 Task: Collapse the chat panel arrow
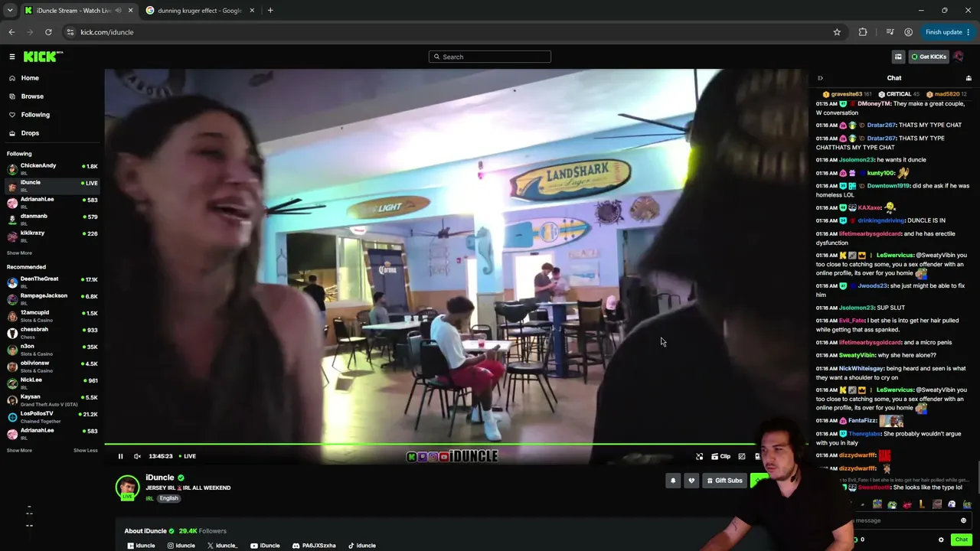pyautogui.click(x=820, y=78)
